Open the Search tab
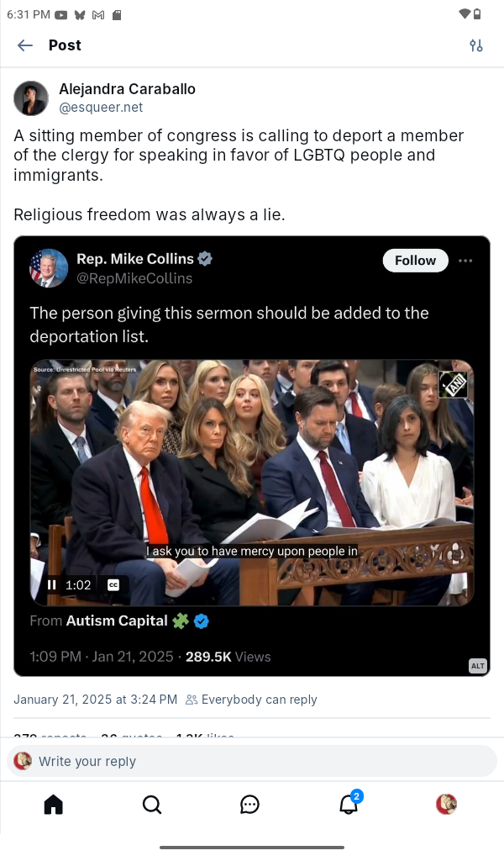Image resolution: width=504 pixels, height=861 pixels. [151, 805]
